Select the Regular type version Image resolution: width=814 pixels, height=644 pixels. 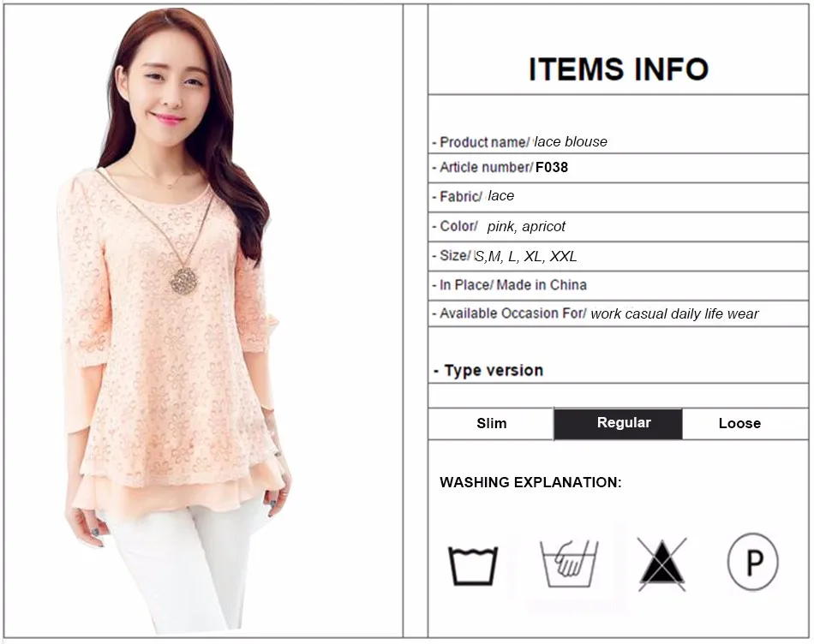(619, 423)
